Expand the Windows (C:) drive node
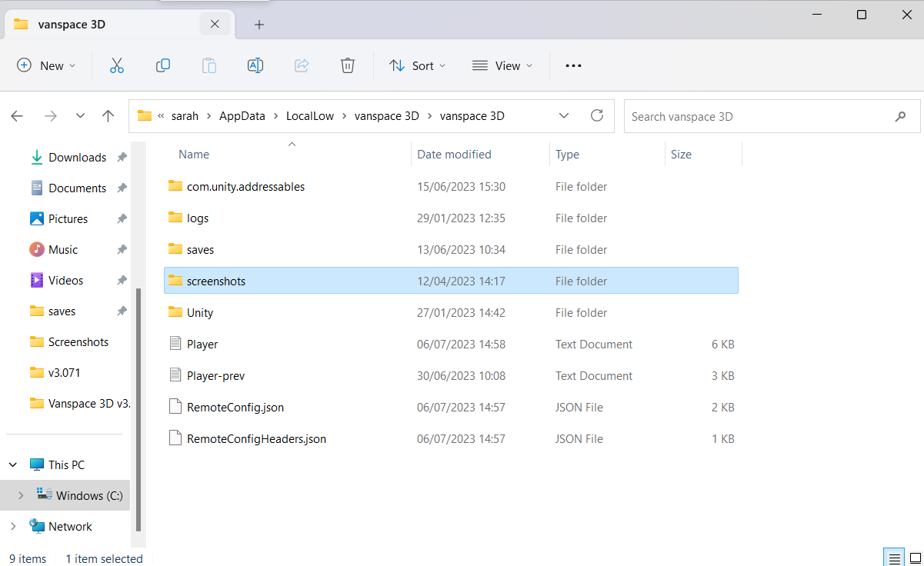Image resolution: width=924 pixels, height=566 pixels. point(21,495)
